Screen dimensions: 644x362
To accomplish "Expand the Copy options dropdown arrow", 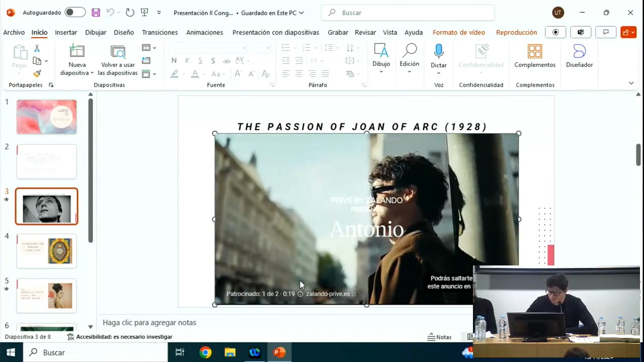I will (46, 61).
